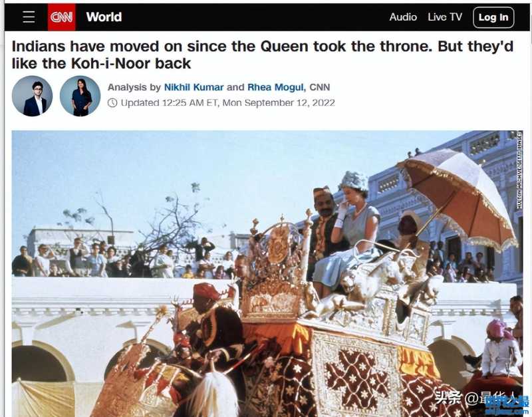
Task: Click the Log In button
Action: click(493, 17)
